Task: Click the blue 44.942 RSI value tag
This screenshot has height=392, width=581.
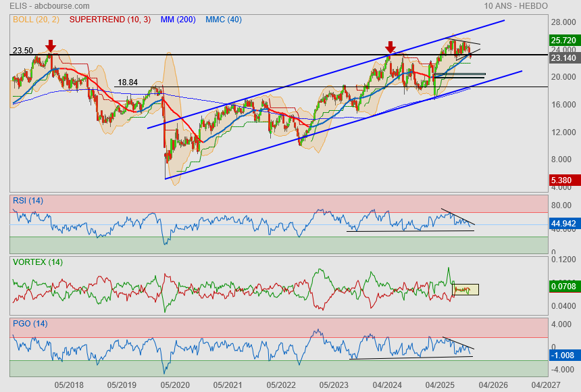Action: (564, 223)
